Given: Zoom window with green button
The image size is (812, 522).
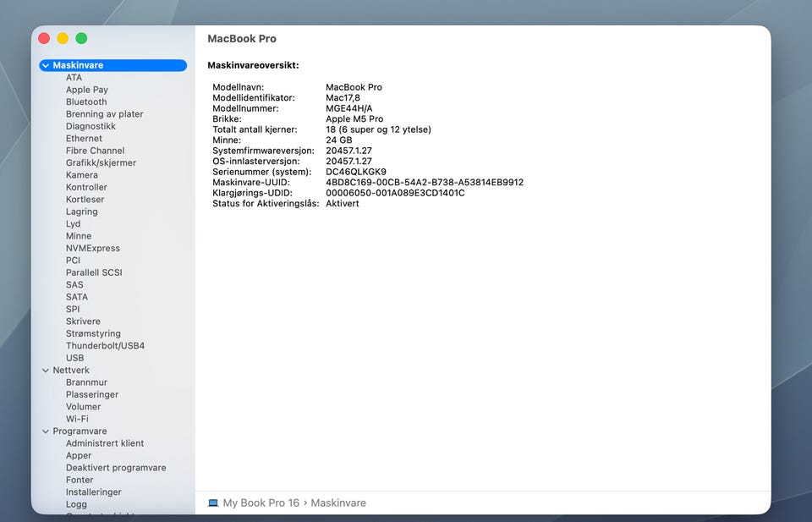Looking at the screenshot, I should point(81,38).
